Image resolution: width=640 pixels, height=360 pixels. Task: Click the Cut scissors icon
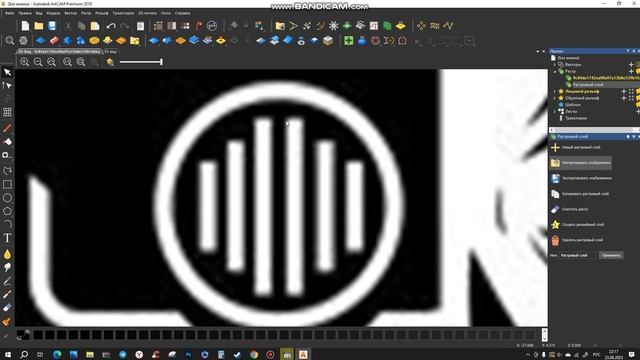[68, 26]
